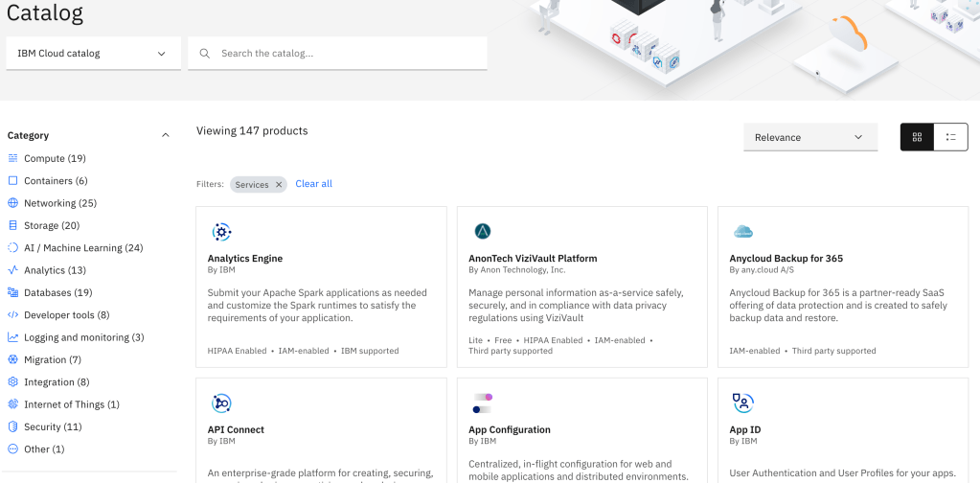Open the Relevance sort dropdown
Image resolution: width=980 pixels, height=483 pixels.
tap(809, 137)
